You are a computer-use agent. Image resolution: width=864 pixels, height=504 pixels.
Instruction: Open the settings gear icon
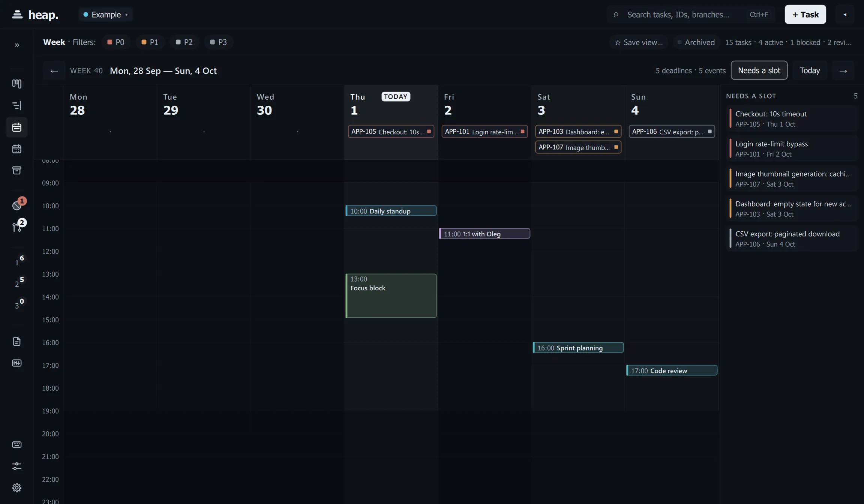[x=17, y=487]
